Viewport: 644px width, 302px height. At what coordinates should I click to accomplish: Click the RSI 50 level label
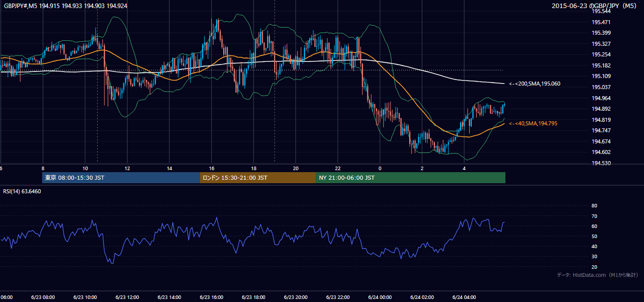pyautogui.click(x=594, y=236)
